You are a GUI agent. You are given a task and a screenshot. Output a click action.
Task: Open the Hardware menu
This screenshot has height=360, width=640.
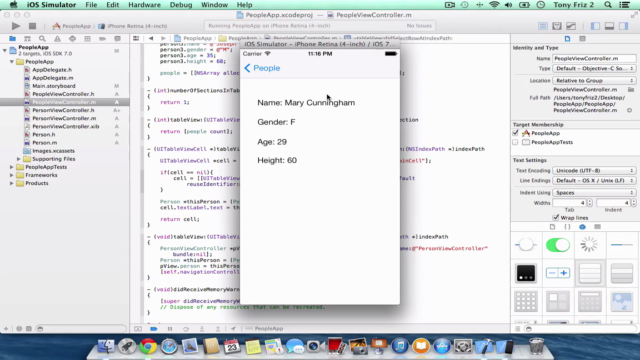click(144, 5)
